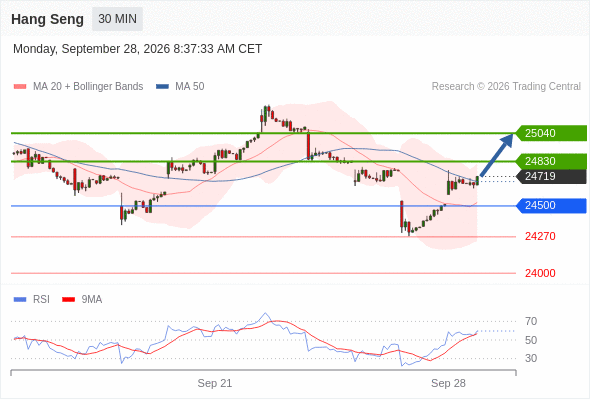Select the Hang Seng title
The height and width of the screenshot is (400, 590).
47,19
